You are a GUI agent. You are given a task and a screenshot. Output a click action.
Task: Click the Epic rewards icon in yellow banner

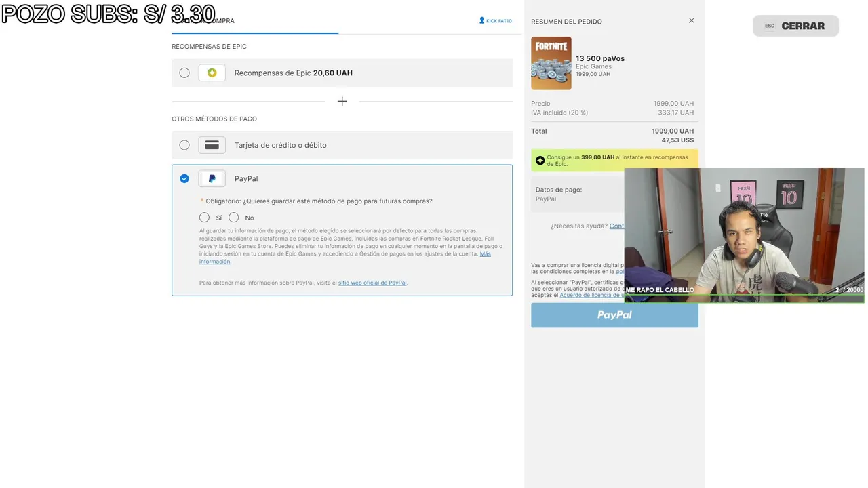point(540,161)
